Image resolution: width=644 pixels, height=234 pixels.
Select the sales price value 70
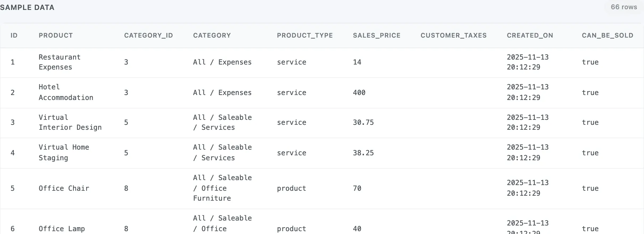coord(357,188)
